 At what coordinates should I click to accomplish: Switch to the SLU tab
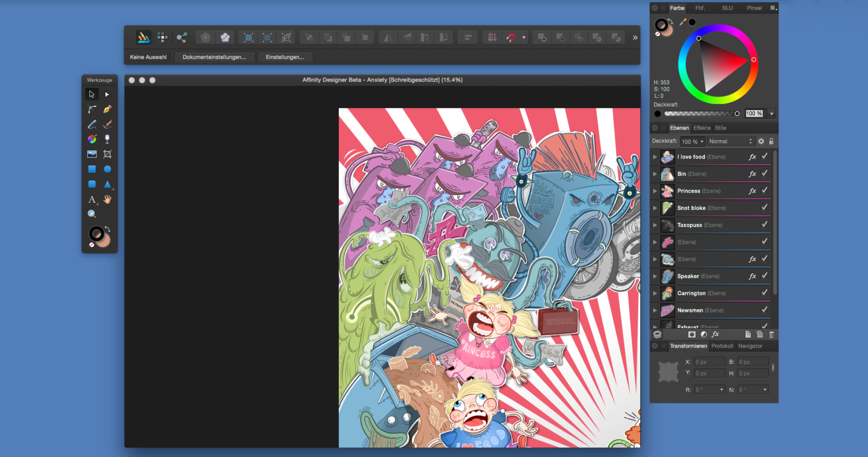(728, 8)
